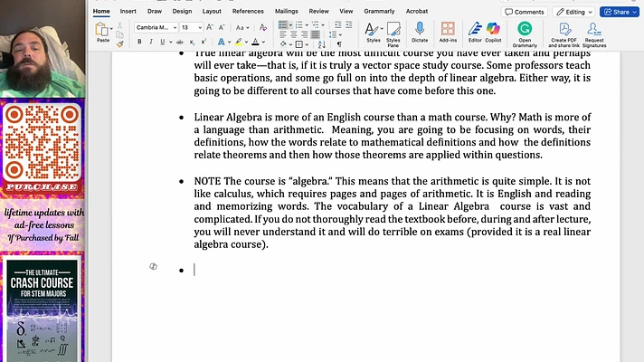Increase paragraph indent
The width and height of the screenshot is (644, 362).
tap(349, 25)
